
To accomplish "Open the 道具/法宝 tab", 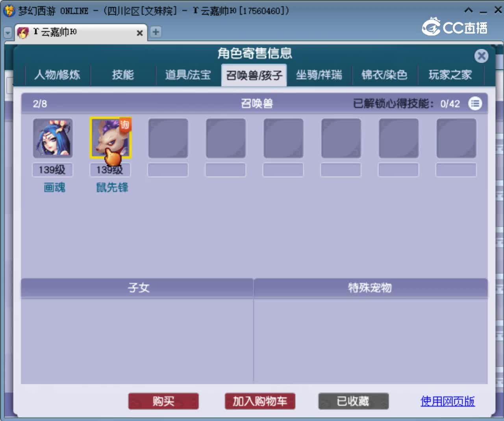I will 188,75.
